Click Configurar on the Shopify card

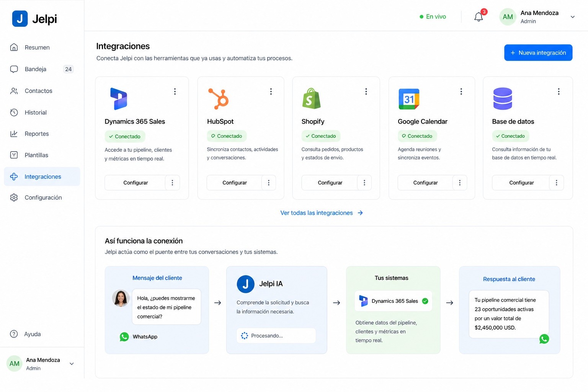tap(330, 183)
